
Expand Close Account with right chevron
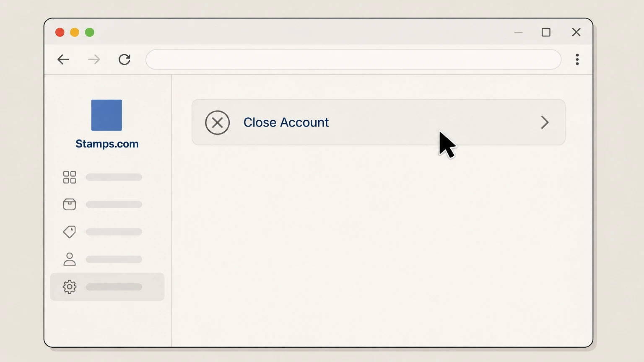pos(545,122)
